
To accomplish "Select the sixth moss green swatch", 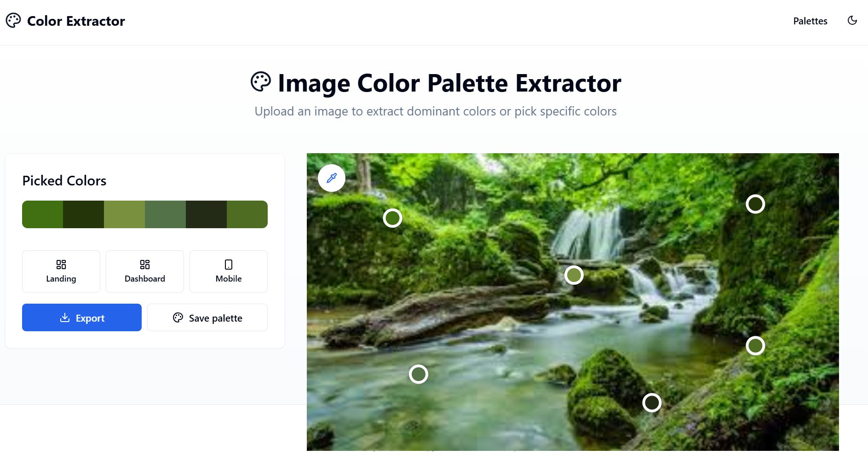I will coord(247,214).
